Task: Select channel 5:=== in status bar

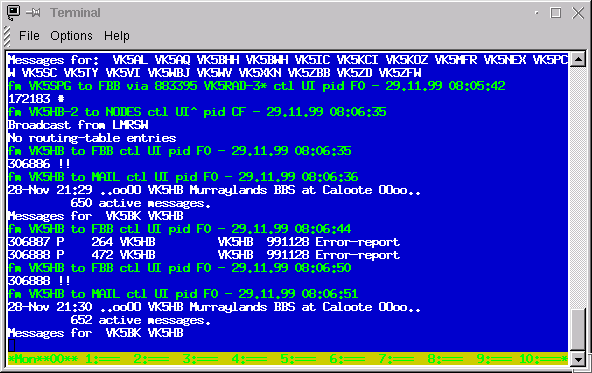Action: [298, 359]
